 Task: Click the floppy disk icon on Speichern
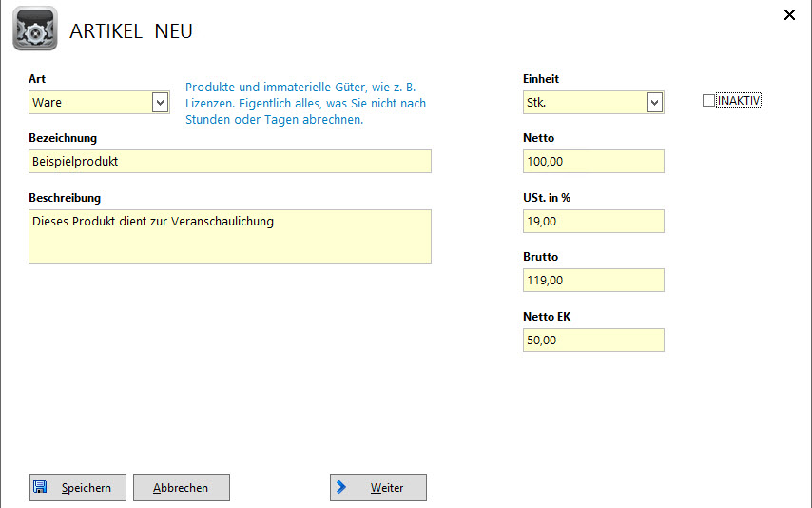[41, 488]
